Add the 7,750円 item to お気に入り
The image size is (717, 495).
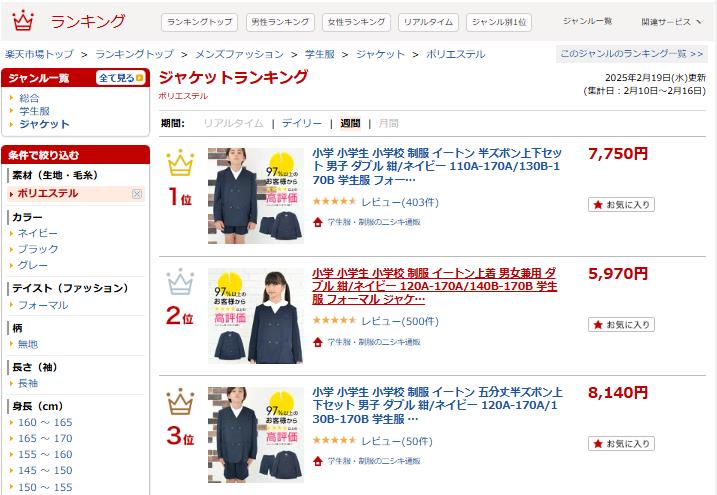pos(621,205)
